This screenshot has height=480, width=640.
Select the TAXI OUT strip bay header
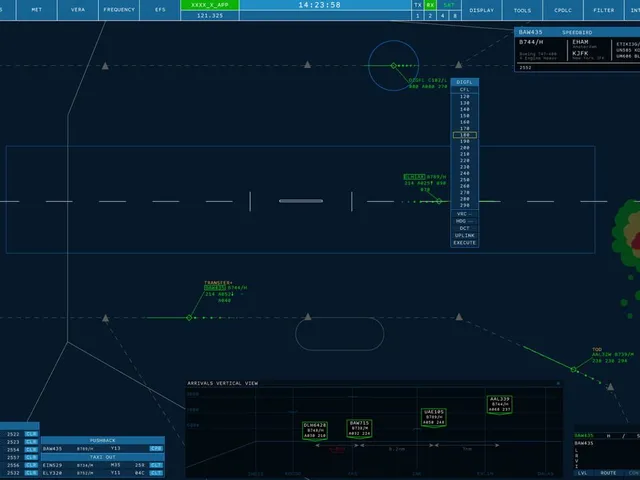[x=102, y=457]
